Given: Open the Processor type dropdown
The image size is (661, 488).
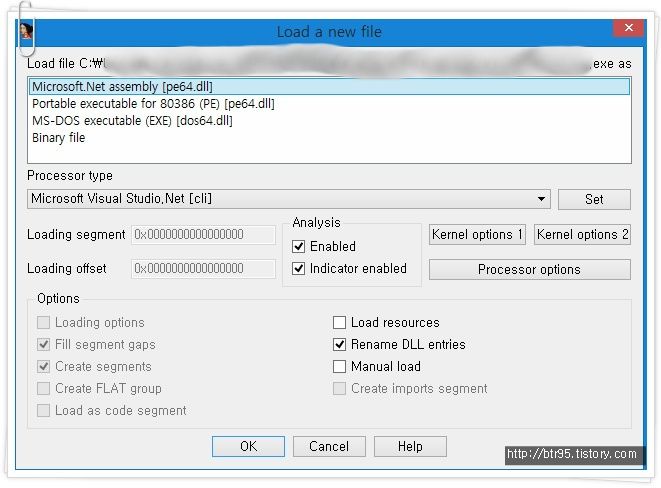Looking at the screenshot, I should [289, 199].
